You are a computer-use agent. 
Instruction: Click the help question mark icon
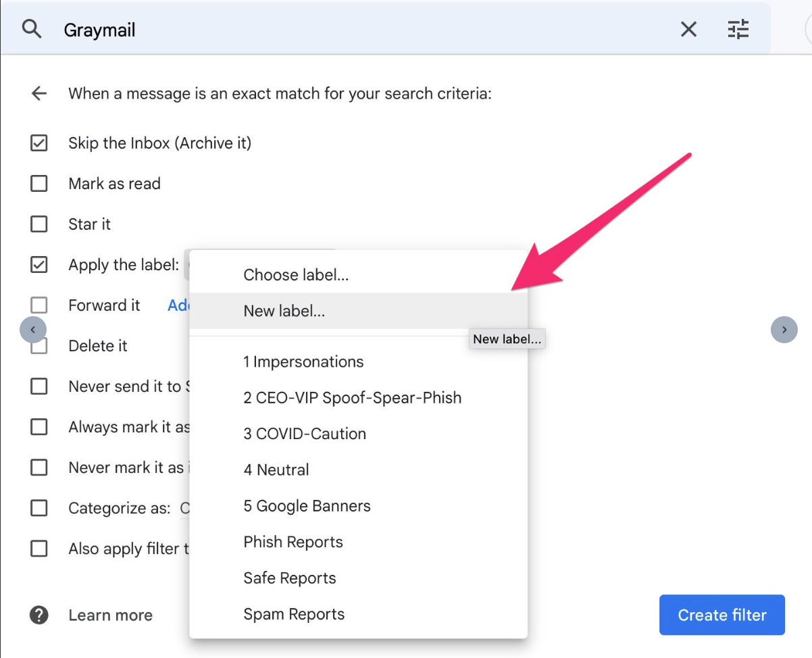pyautogui.click(x=39, y=615)
